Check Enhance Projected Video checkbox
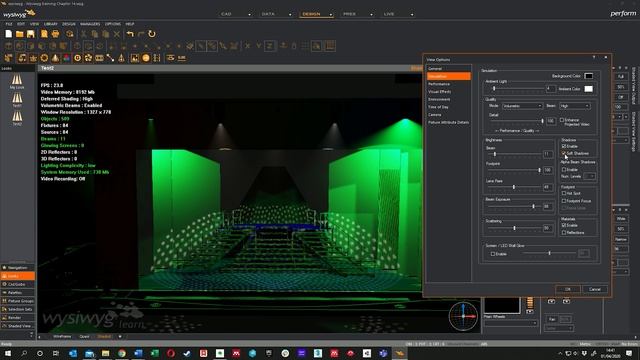Viewport: 640px width, 360px height. [562, 120]
